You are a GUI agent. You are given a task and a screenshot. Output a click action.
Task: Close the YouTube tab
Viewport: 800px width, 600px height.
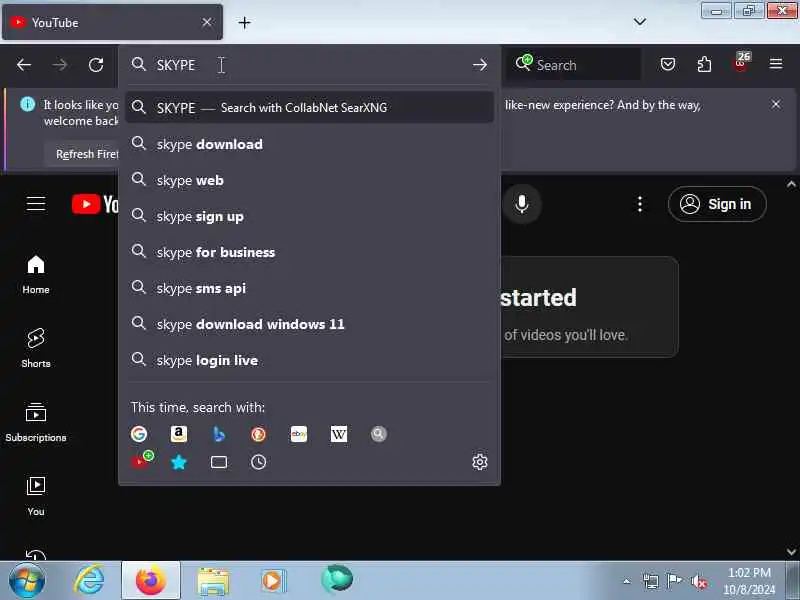click(207, 22)
